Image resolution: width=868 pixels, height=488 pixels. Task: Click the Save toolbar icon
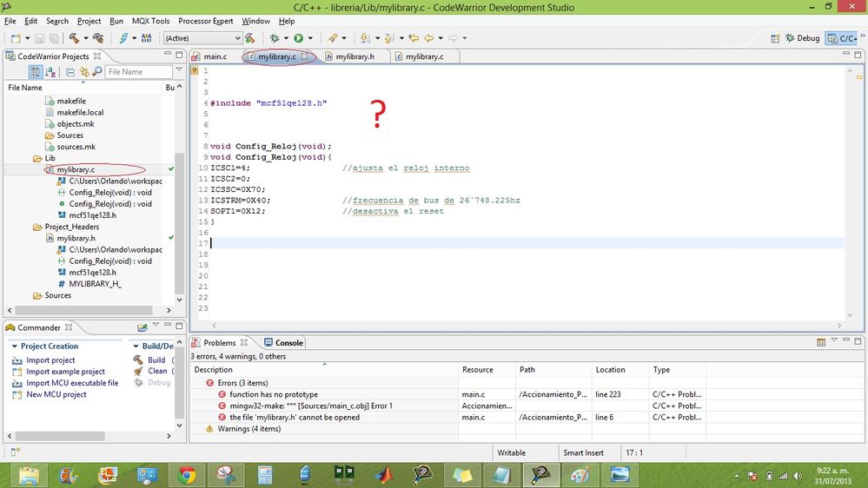tap(39, 38)
